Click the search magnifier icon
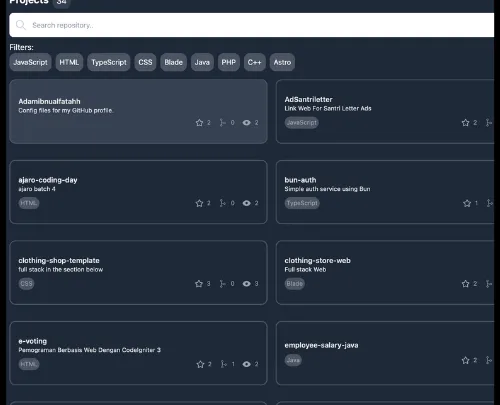The height and width of the screenshot is (405, 500). pyautogui.click(x=21, y=25)
